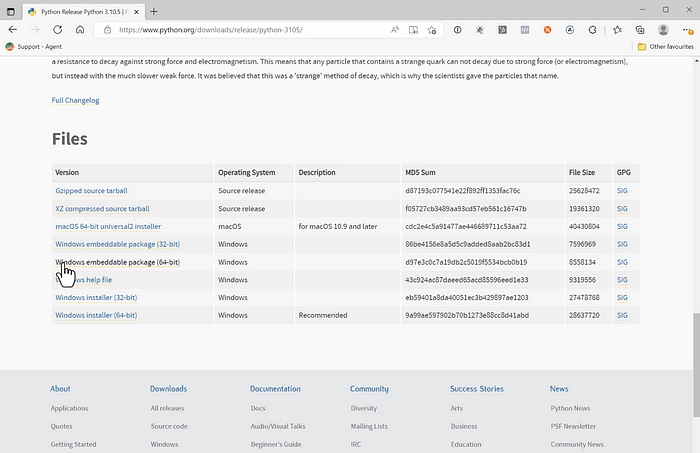This screenshot has width=700, height=453.
Task: Select the Python Release Python 3.10.5 tab
Action: (81, 12)
